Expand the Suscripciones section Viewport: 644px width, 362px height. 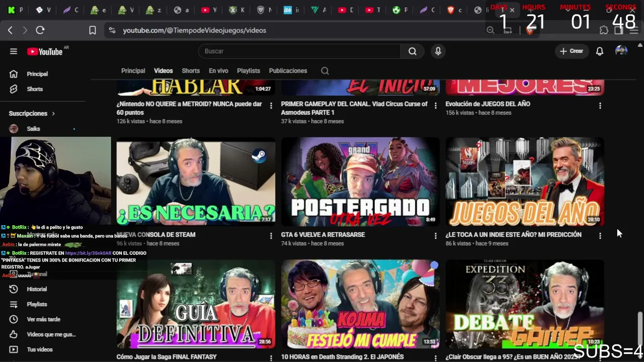[32, 114]
